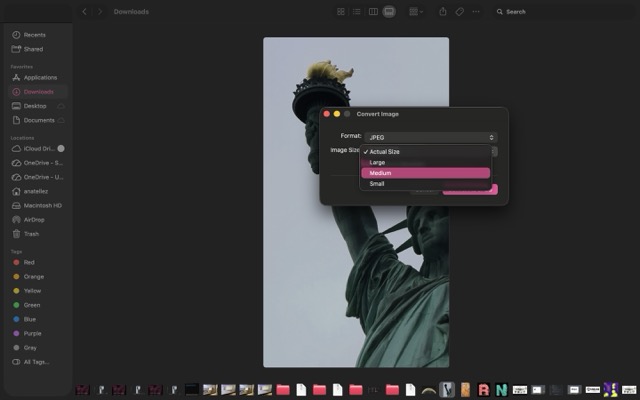Select the Blue tag
Image resolution: width=640 pixels, height=400 pixels.
pos(38,319)
